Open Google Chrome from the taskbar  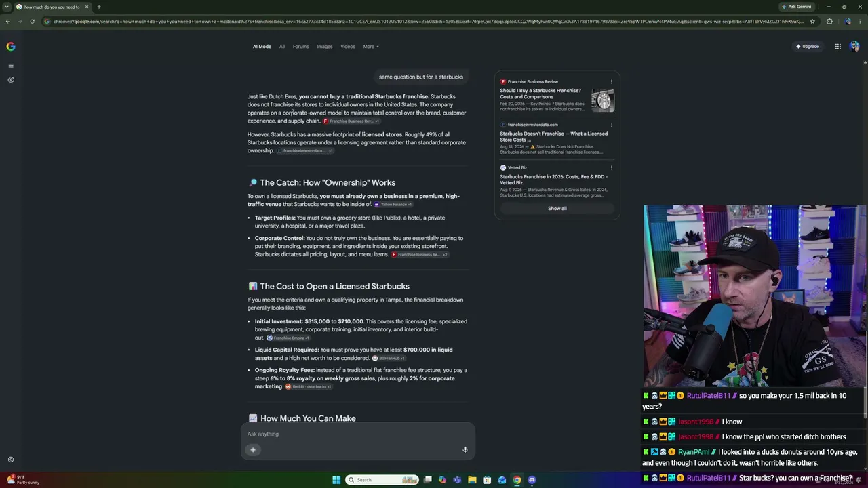click(x=517, y=480)
